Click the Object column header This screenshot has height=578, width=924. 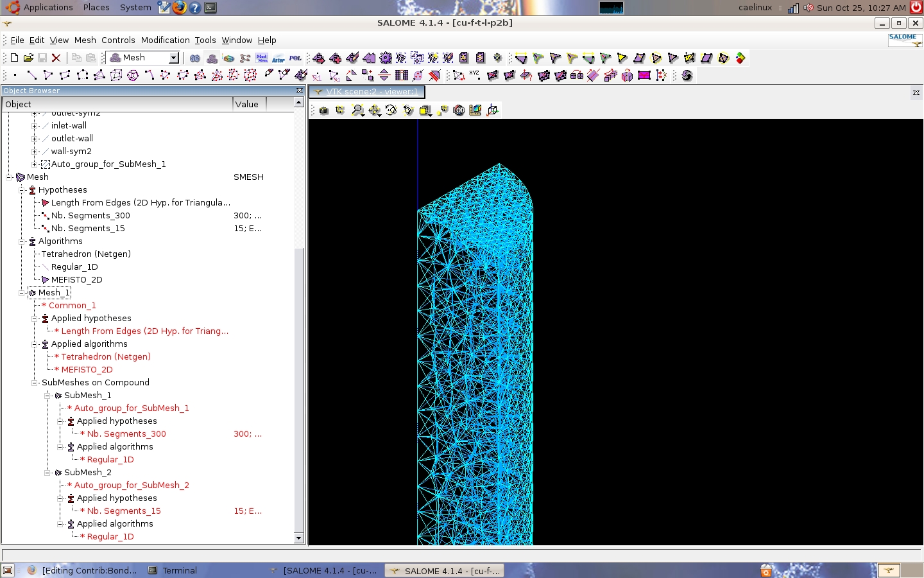(117, 104)
